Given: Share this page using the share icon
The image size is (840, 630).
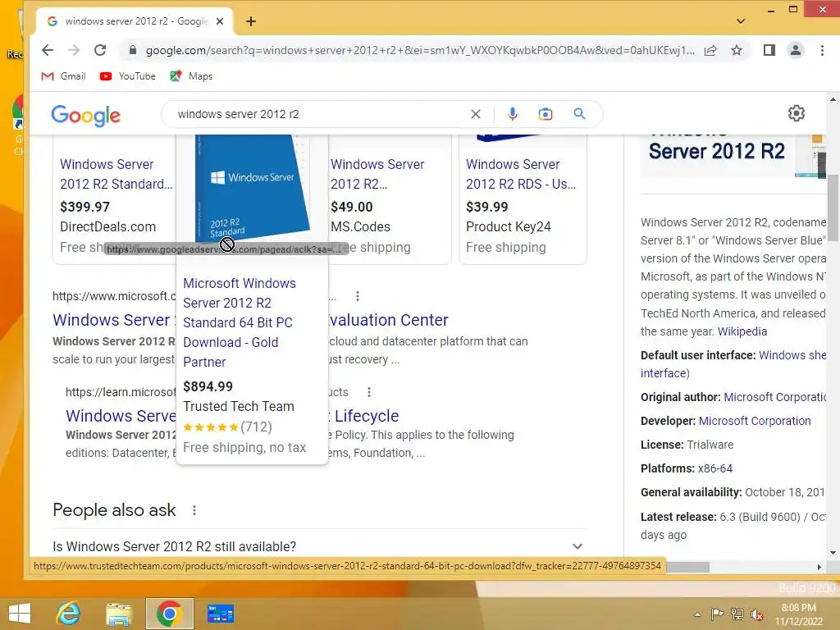Looking at the screenshot, I should (710, 50).
